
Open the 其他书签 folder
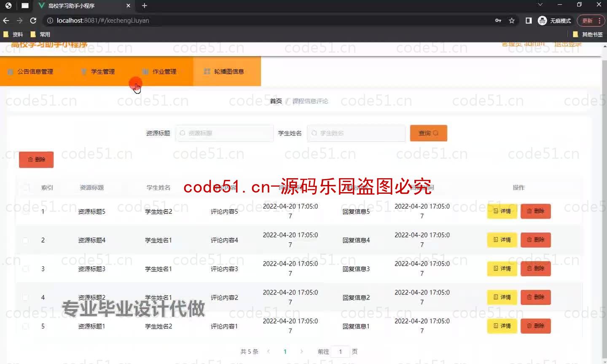coord(588,34)
